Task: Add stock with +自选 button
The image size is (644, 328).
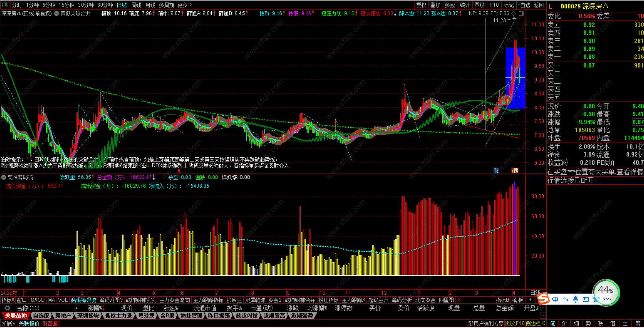Action: pyautogui.click(x=524, y=5)
